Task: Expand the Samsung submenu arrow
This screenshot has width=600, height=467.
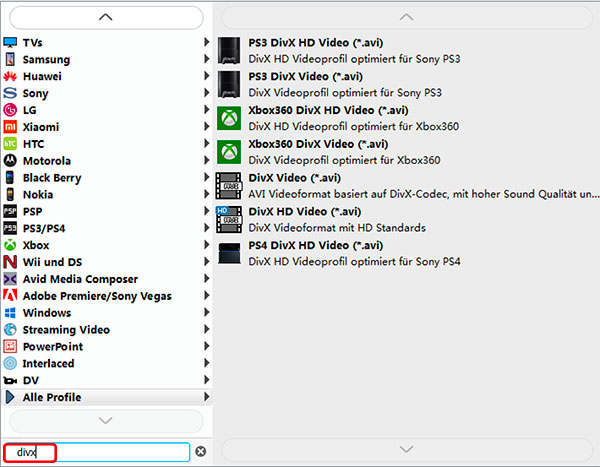Action: point(206,59)
